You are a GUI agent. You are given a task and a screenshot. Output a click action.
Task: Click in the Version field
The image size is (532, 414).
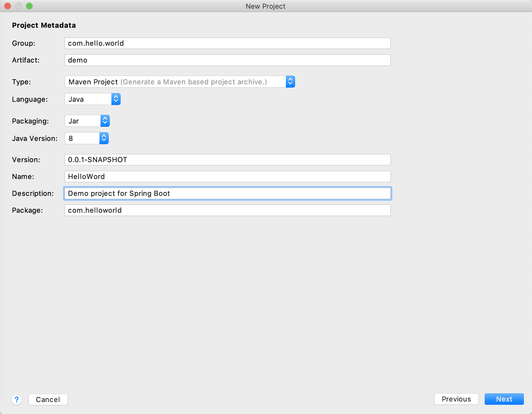coord(227,160)
